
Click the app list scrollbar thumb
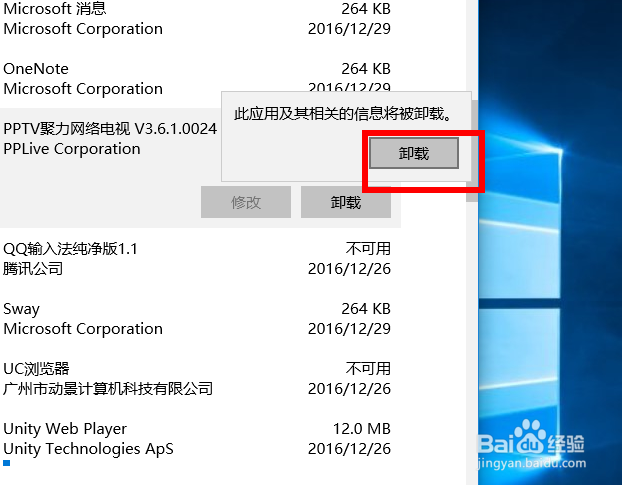(472, 151)
